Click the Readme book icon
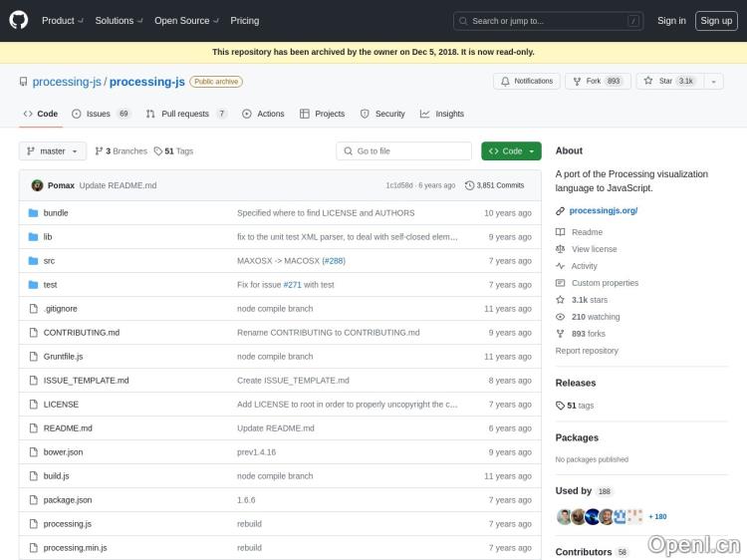The image size is (747, 560). point(560,232)
